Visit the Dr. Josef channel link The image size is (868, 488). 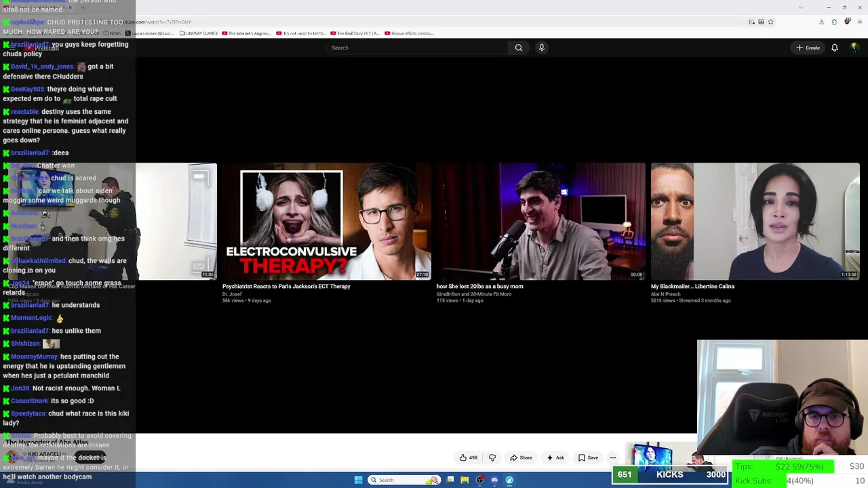click(232, 294)
